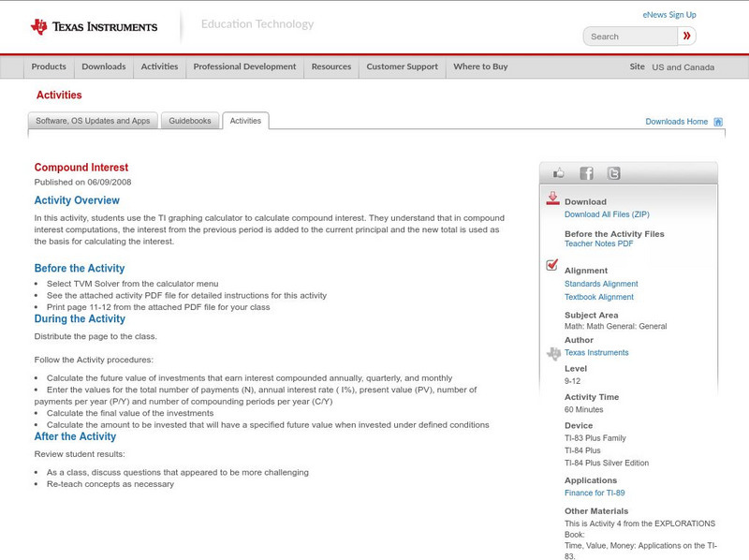Open the Standards Alignment link

(x=601, y=284)
